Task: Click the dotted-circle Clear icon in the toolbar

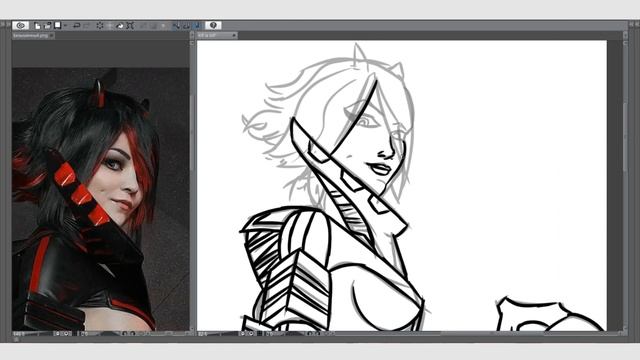Action: coord(100,25)
